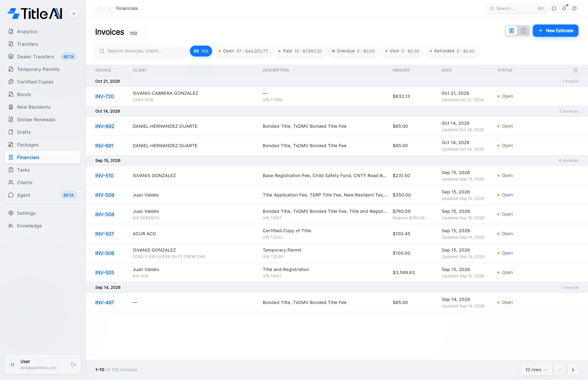Open the Agent beta page
This screenshot has height=380, width=588.
(43, 195)
